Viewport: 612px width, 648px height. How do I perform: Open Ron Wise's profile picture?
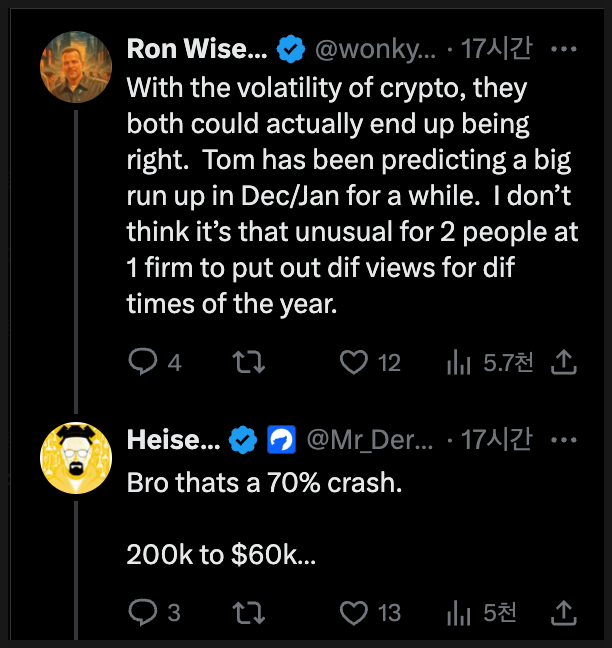pyautogui.click(x=74, y=68)
